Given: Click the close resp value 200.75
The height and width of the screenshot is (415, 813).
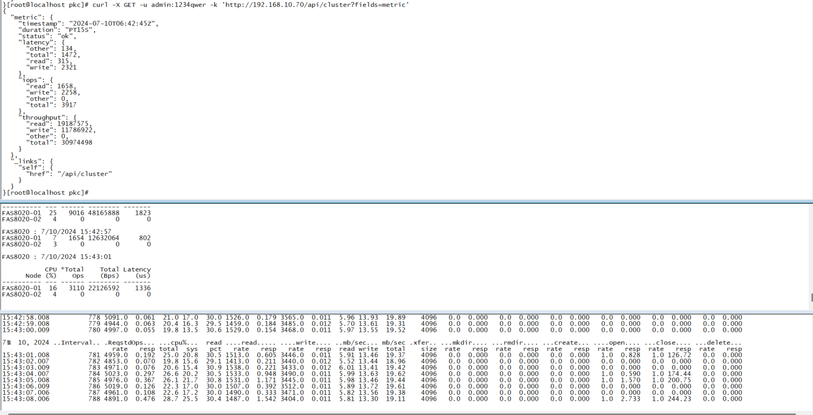Looking at the screenshot, I should pos(680,380).
